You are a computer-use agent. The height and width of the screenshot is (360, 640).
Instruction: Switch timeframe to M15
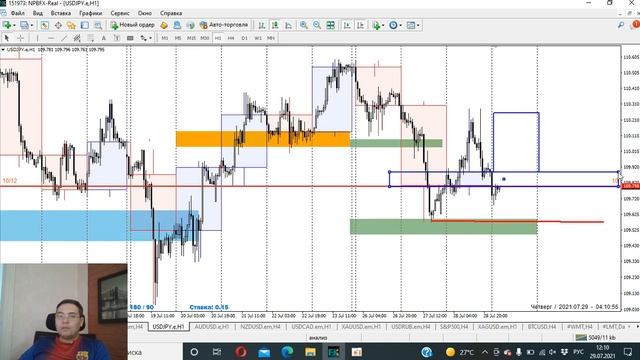(x=191, y=38)
